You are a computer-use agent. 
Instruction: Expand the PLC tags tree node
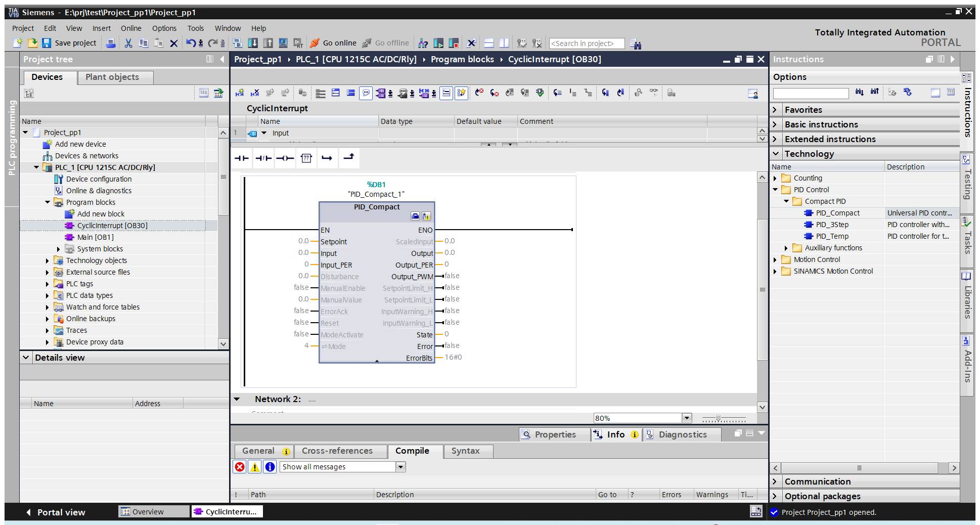coord(48,284)
